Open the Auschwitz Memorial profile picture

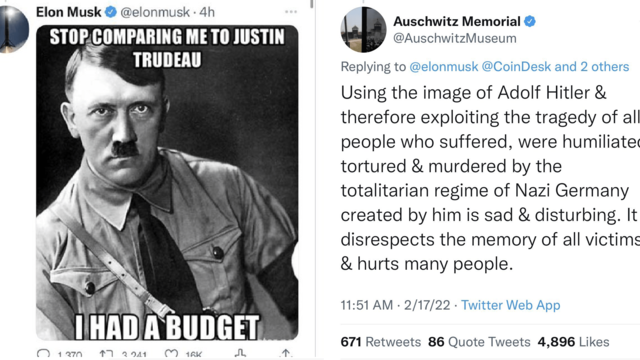click(x=363, y=29)
